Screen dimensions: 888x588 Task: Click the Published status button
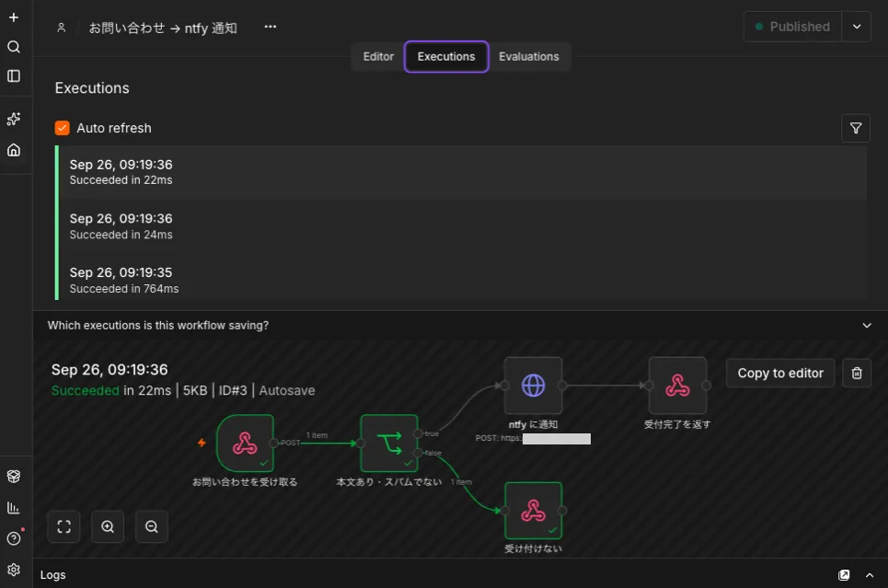[793, 27]
